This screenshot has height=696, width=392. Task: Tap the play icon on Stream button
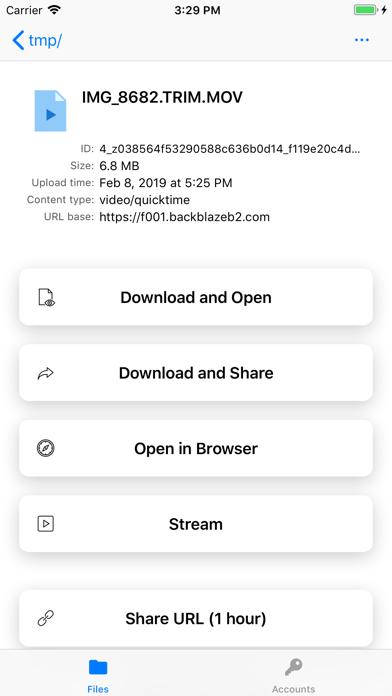[x=45, y=524]
